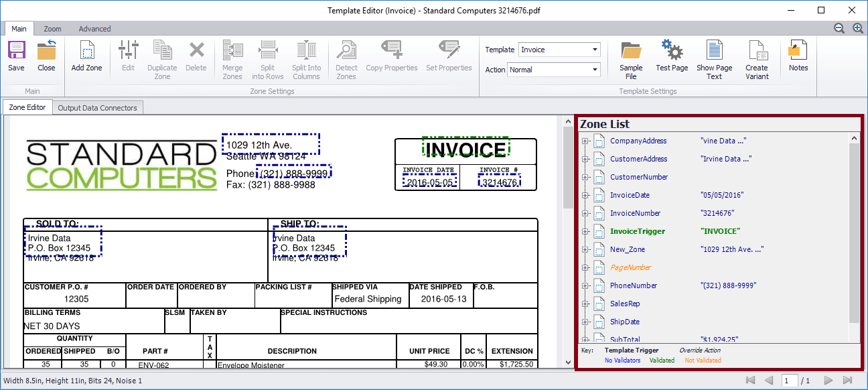Click the Duplicate Zone icon
The height and width of the screenshot is (390, 868).
(x=163, y=51)
